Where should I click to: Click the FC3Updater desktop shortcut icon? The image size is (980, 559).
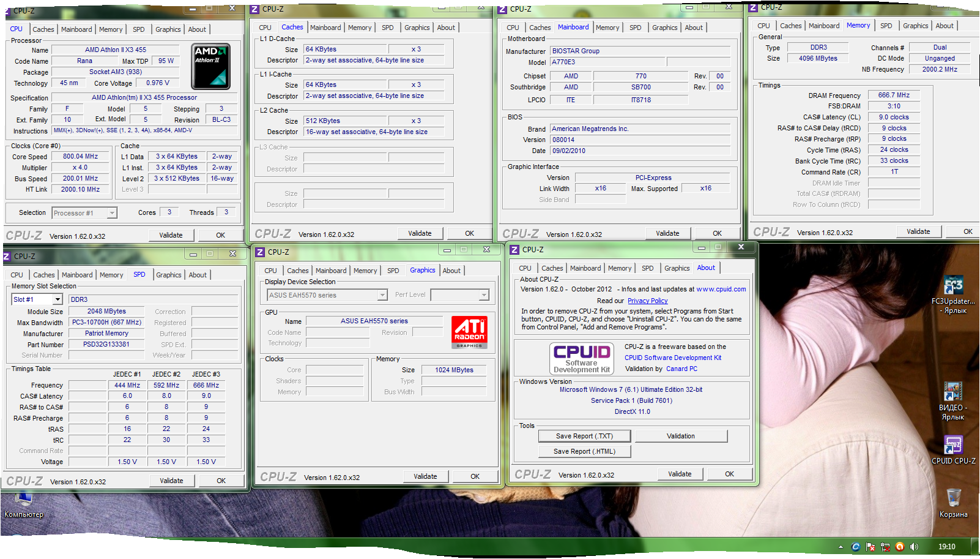point(953,286)
